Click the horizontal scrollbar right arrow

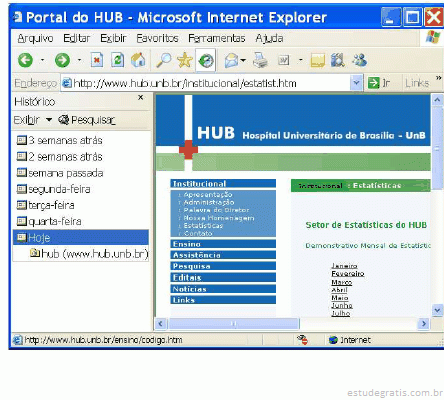coord(424,323)
